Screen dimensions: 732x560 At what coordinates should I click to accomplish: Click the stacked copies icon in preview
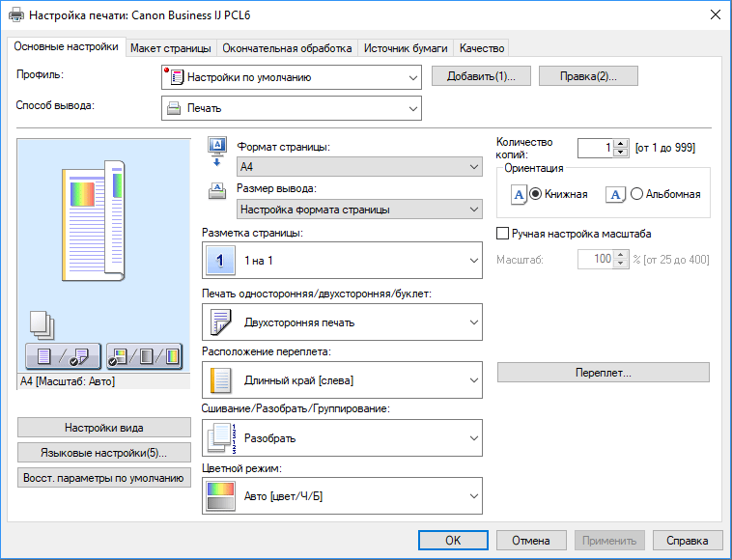pyautogui.click(x=42, y=324)
